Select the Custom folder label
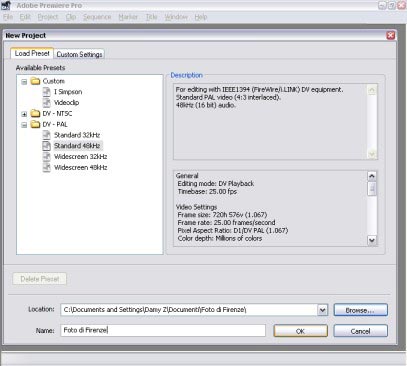The width and height of the screenshot is (407, 366). (x=54, y=81)
